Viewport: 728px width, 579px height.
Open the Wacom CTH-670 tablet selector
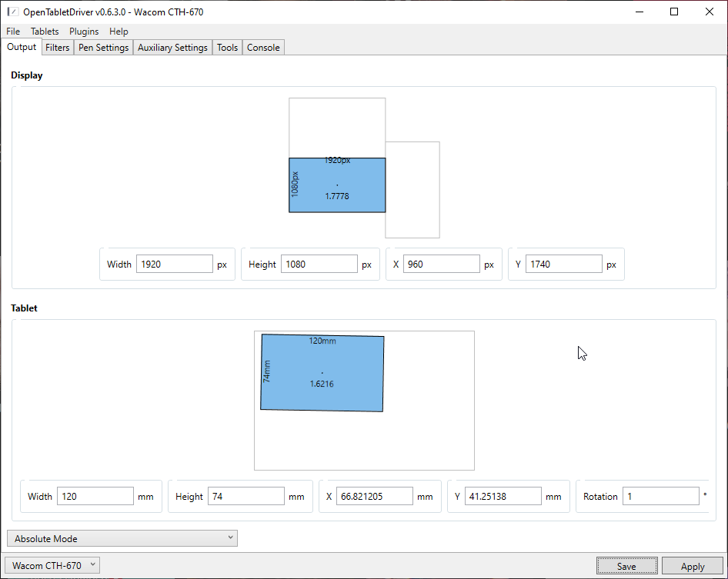tap(53, 566)
